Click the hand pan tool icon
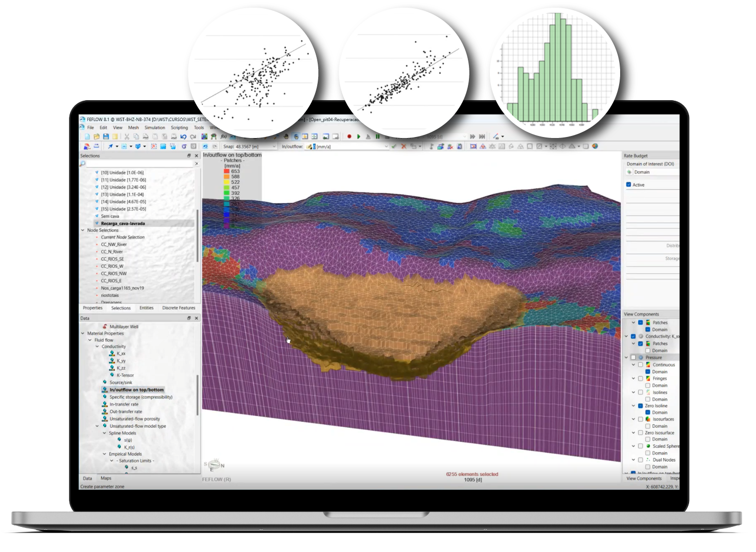756x552 pixels. [x=286, y=136]
